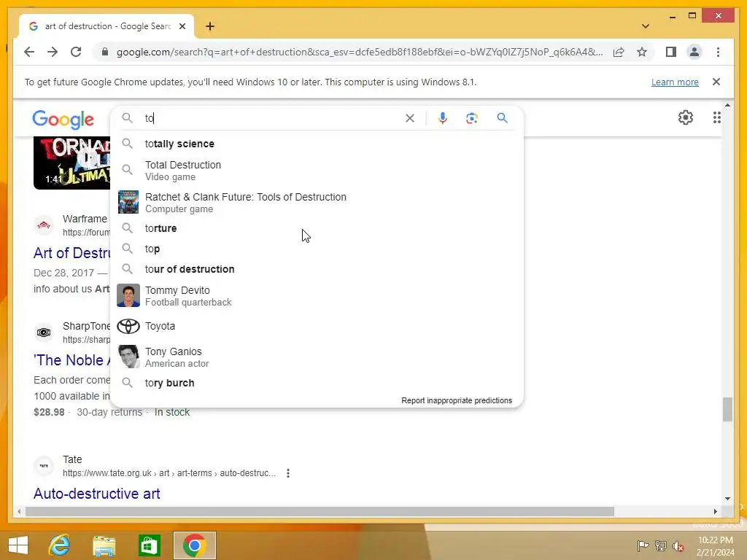The height and width of the screenshot is (560, 747).
Task: Clear the search box text
Action: [x=410, y=118]
